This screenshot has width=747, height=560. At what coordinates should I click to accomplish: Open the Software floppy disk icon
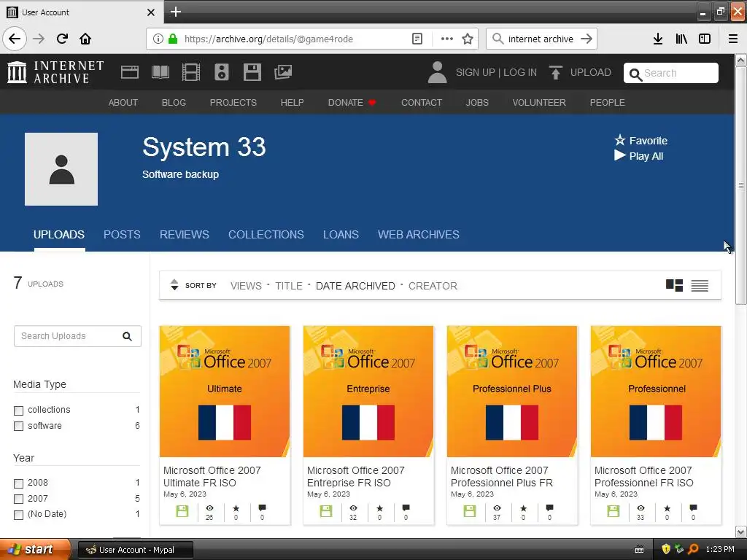252,72
